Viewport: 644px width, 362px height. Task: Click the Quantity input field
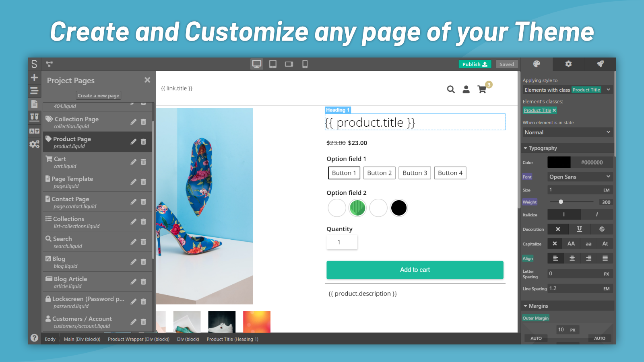(x=341, y=242)
